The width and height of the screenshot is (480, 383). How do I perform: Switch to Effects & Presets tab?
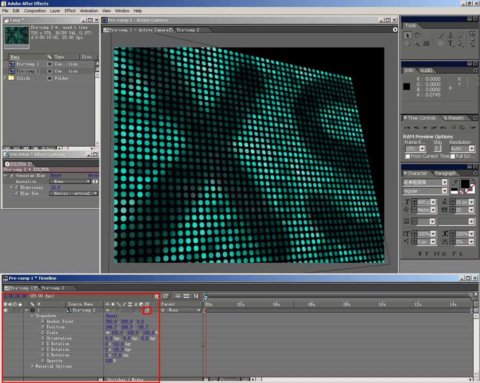coord(454,118)
